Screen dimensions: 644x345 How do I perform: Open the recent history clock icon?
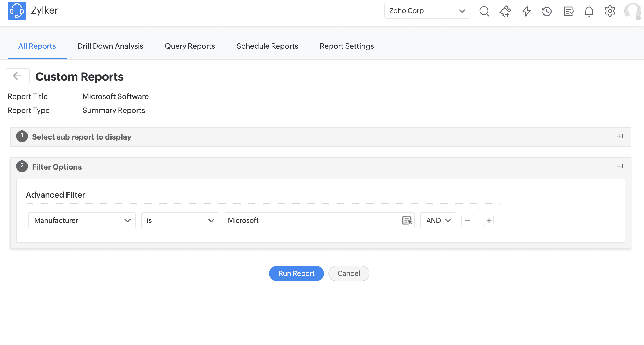547,11
